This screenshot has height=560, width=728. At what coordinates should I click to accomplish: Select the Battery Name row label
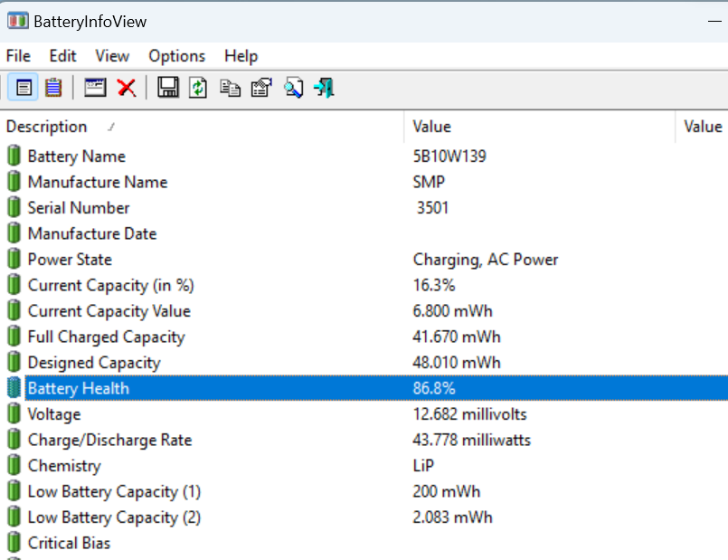coord(77,156)
